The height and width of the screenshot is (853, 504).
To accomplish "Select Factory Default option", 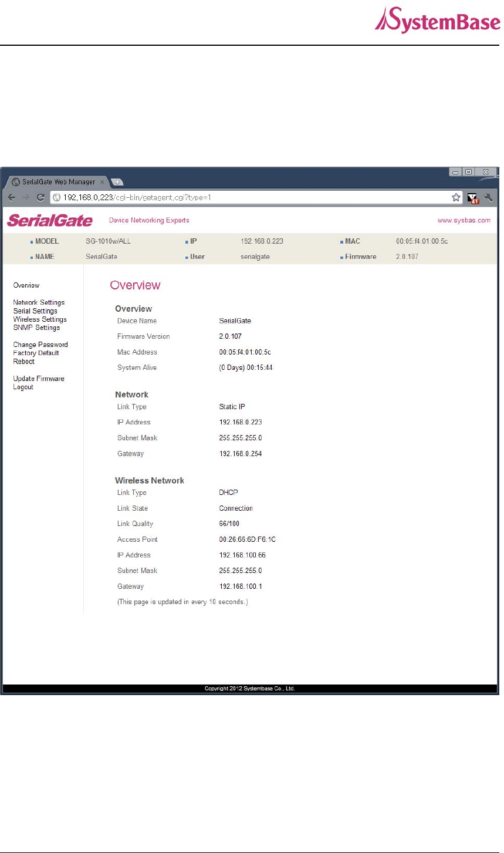I will [36, 353].
